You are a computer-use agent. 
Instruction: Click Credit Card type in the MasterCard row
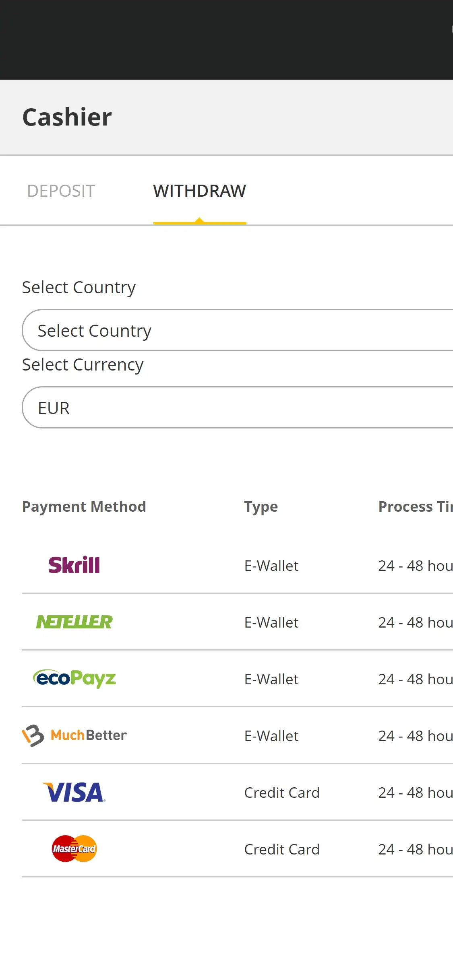click(x=282, y=850)
